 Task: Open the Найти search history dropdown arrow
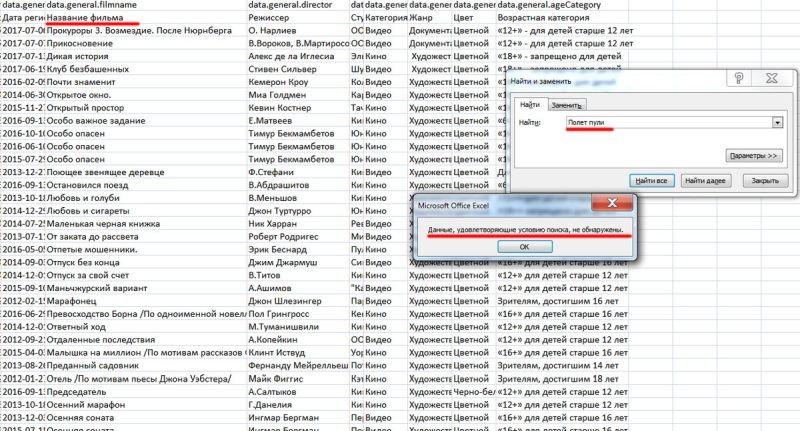(x=777, y=122)
